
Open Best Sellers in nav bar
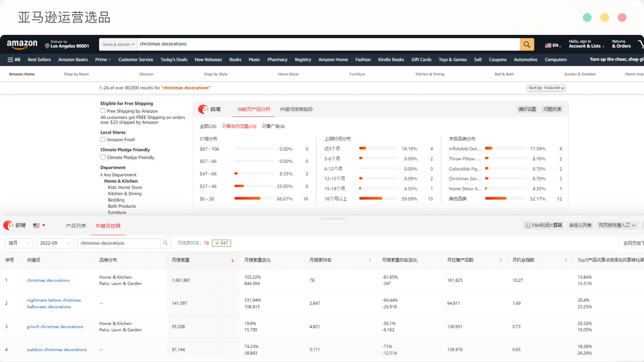point(39,59)
